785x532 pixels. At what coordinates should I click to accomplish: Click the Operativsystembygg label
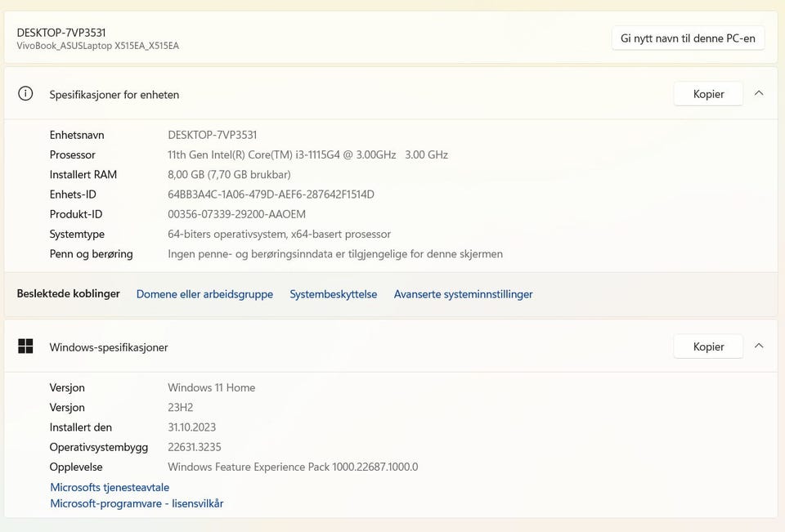[99, 448]
